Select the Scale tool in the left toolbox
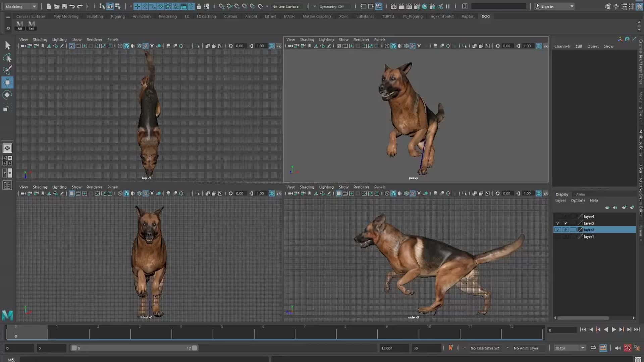This screenshot has height=362, width=644. pos(7,108)
